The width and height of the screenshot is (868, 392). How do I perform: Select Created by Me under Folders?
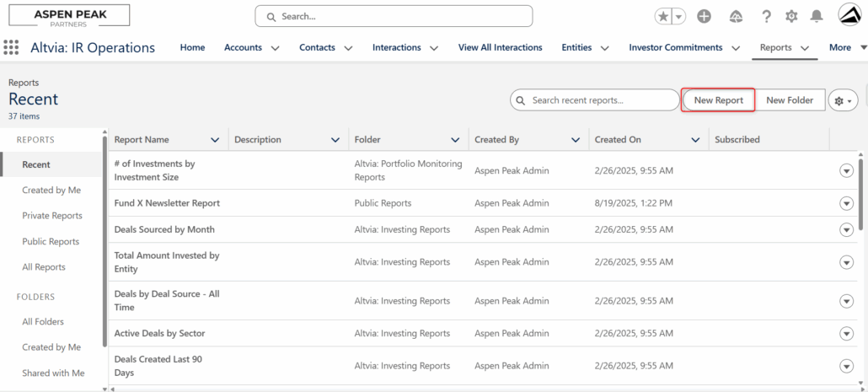click(x=51, y=347)
